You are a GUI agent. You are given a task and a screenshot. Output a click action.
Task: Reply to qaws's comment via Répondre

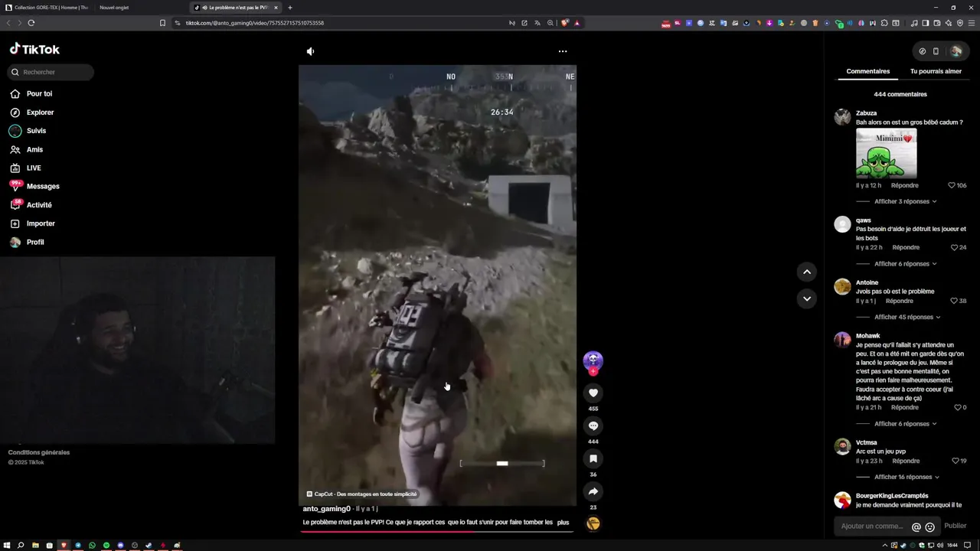point(906,247)
